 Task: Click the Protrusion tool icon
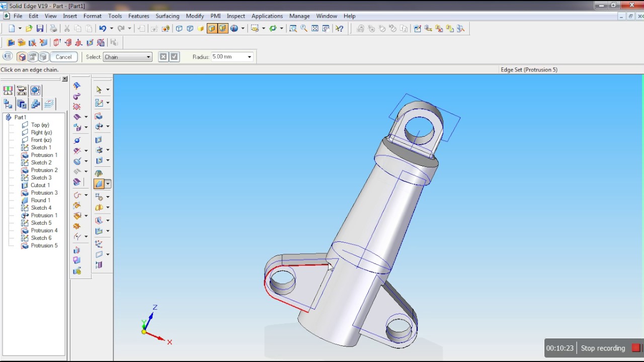pyautogui.click(x=99, y=116)
